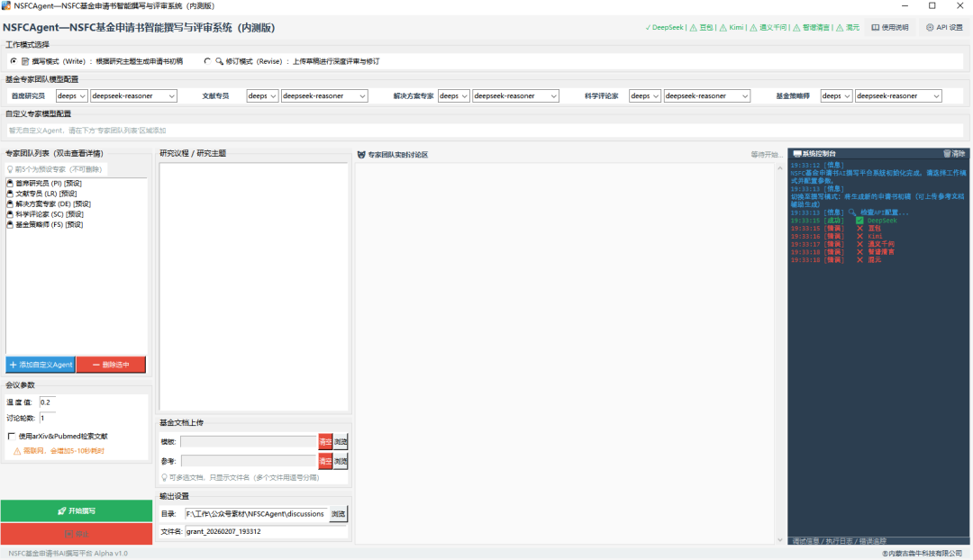Open API 设置 settings
Image resolution: width=973 pixels, height=560 pixels.
tap(944, 27)
